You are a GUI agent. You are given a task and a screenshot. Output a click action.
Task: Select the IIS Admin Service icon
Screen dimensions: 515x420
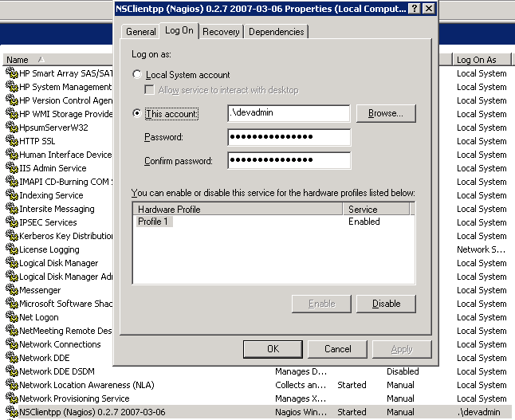[11, 168]
